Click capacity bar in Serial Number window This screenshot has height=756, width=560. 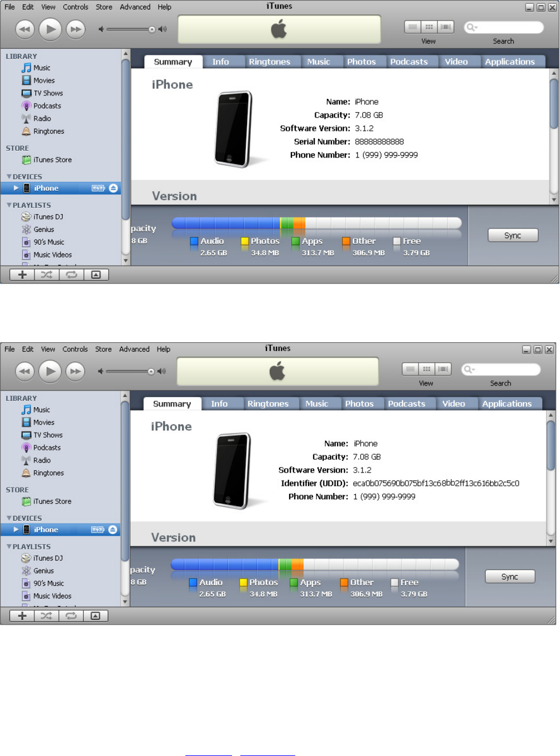point(316,223)
